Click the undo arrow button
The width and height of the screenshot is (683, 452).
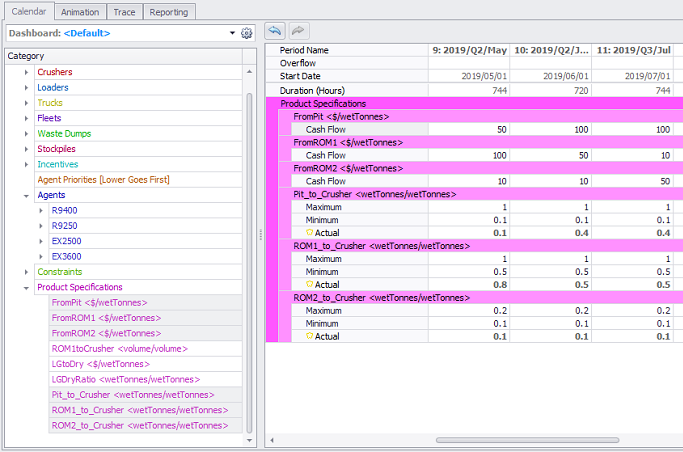pos(276,33)
